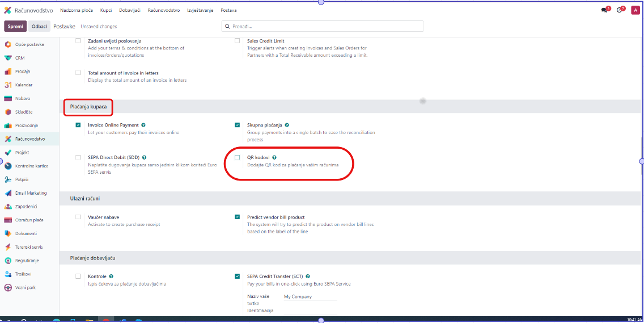Enable the QR kodovi checkbox
This screenshot has width=644, height=323.
[238, 157]
